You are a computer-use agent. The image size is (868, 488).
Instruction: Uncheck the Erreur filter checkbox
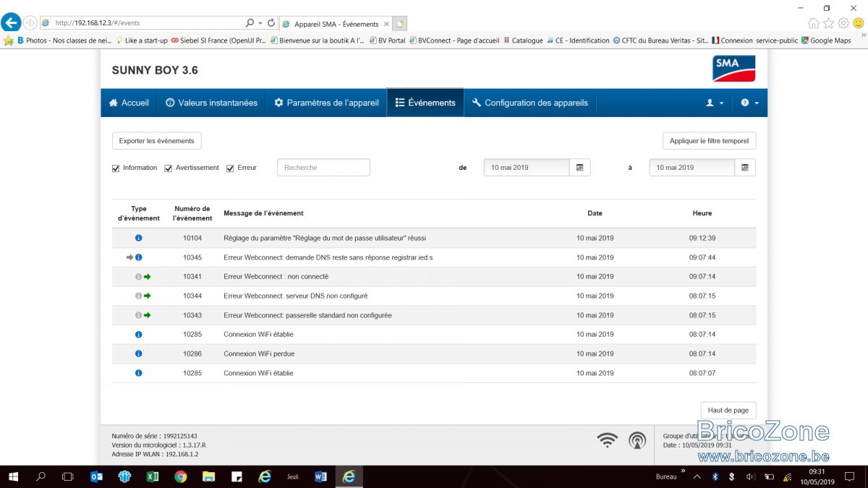point(230,168)
